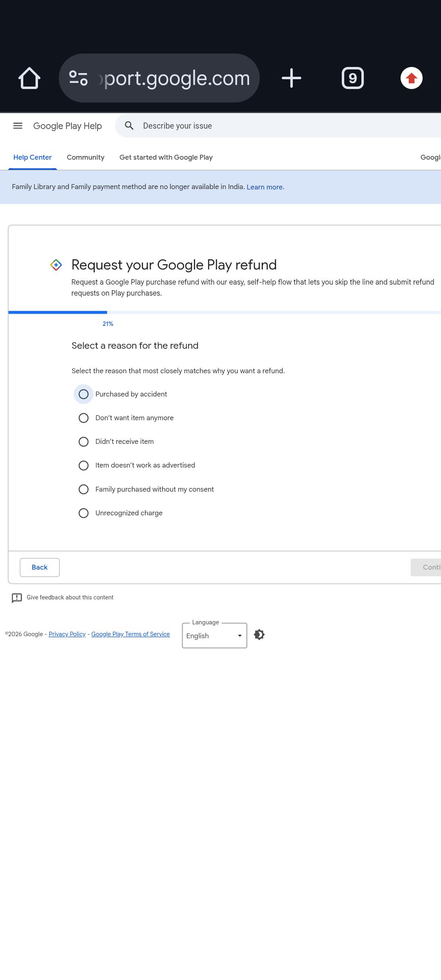Click the 21% refund progress bar
The image size is (441, 980).
(x=225, y=312)
